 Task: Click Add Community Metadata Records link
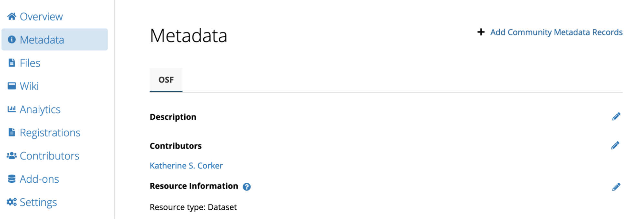coord(556,32)
